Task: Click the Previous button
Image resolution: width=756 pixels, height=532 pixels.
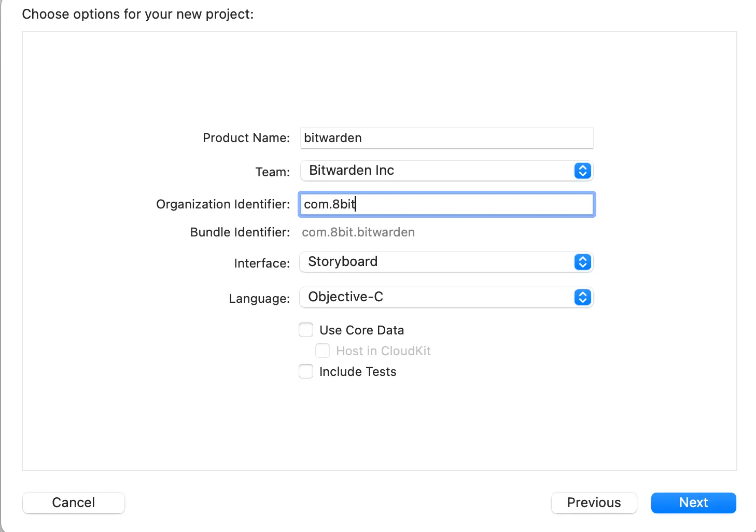Action: (x=594, y=502)
